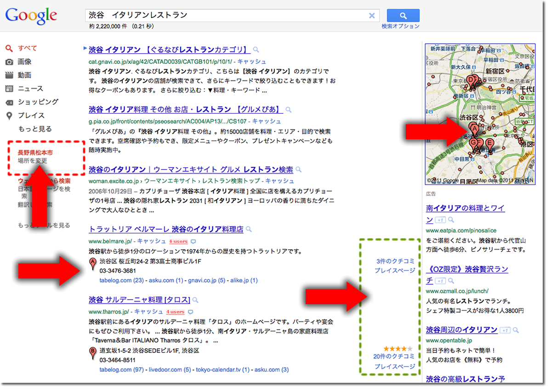Expand もっと見る in the left sidebar

pyautogui.click(x=35, y=129)
